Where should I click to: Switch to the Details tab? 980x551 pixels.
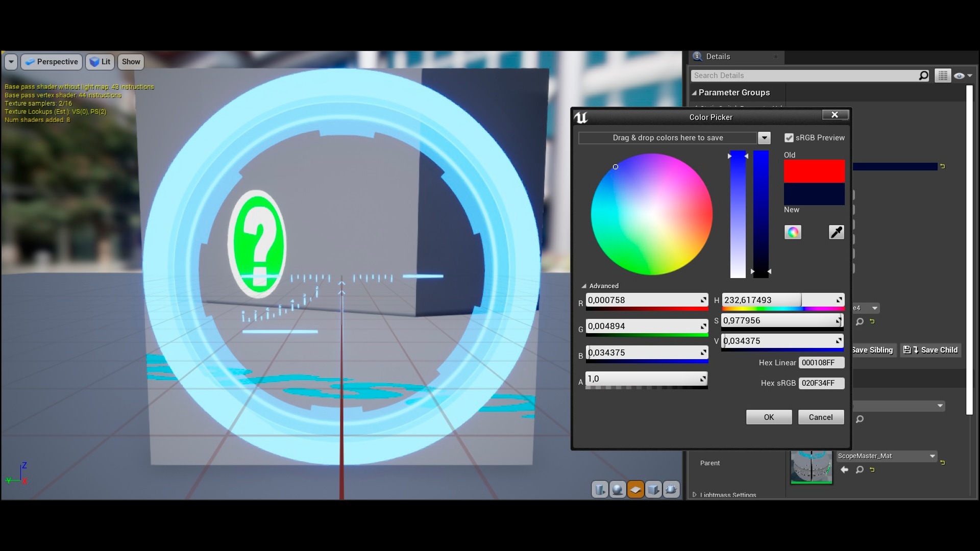tap(717, 57)
